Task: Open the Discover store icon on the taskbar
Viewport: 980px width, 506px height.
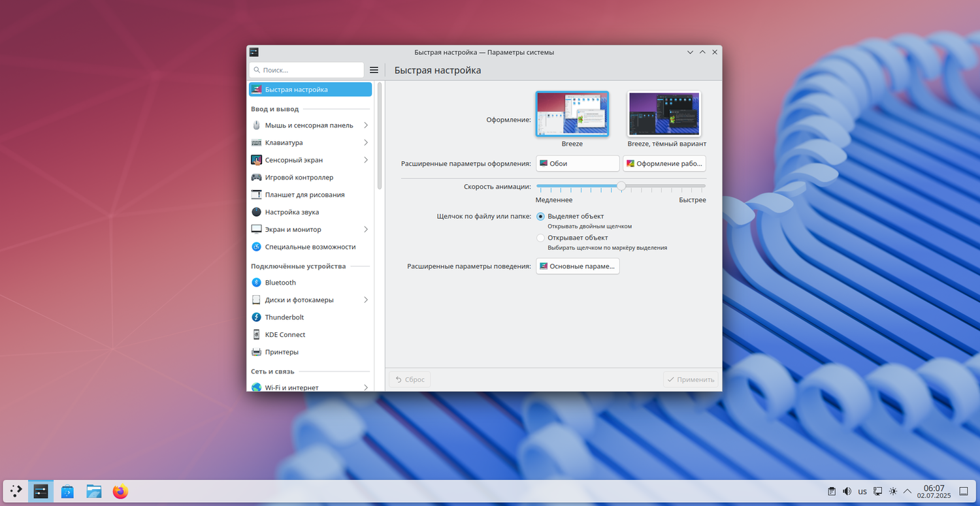Action: tap(67, 491)
